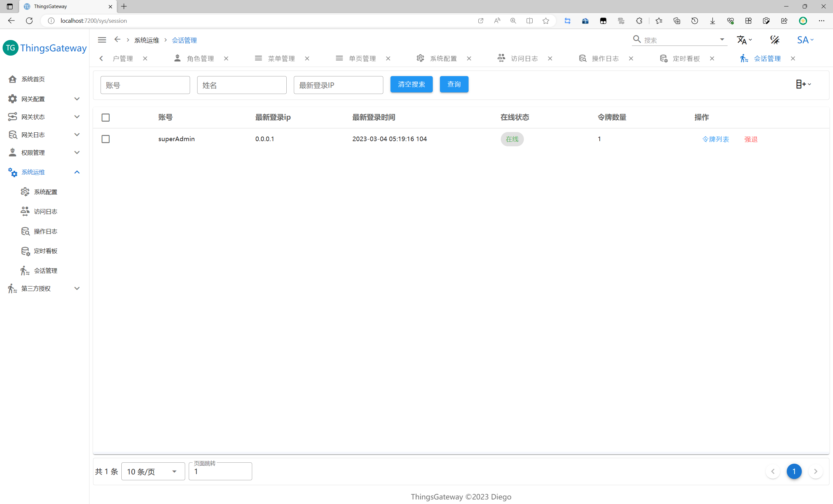
Task: Click the search magnifier icon in header
Action: coord(636,40)
